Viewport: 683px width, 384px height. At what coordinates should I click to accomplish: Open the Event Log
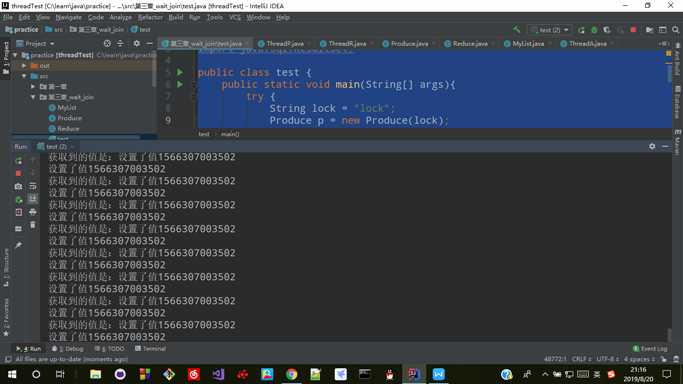tap(650, 349)
